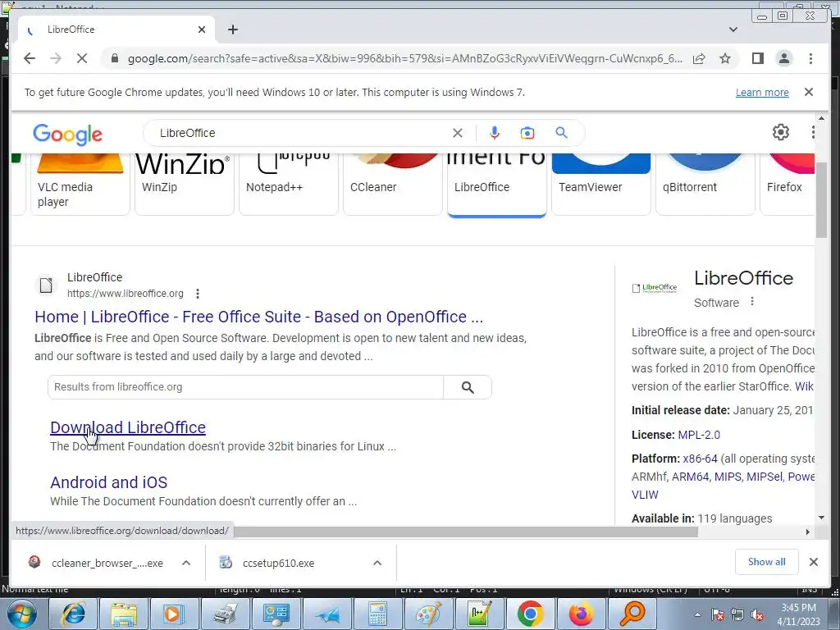
Task: Open the knowledge panel three-dot menu
Action: pos(752,302)
